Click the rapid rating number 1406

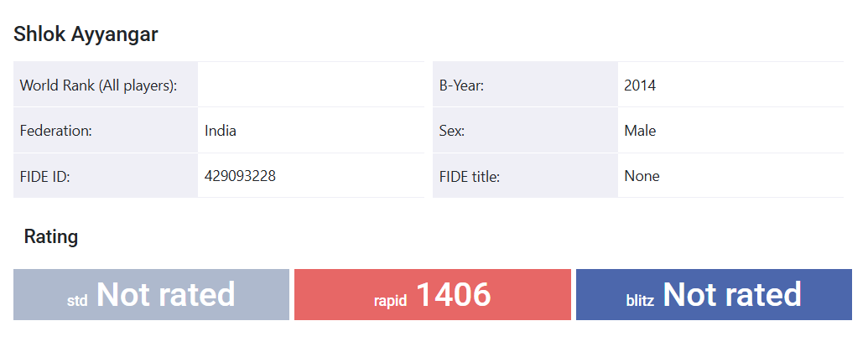tap(453, 294)
